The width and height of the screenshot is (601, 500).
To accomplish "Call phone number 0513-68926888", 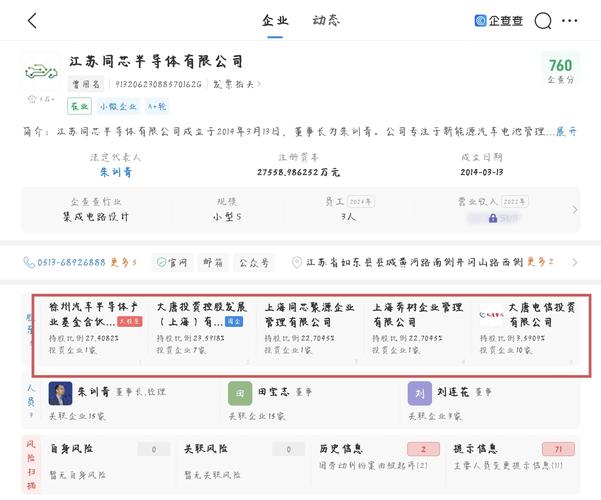I will click(71, 263).
